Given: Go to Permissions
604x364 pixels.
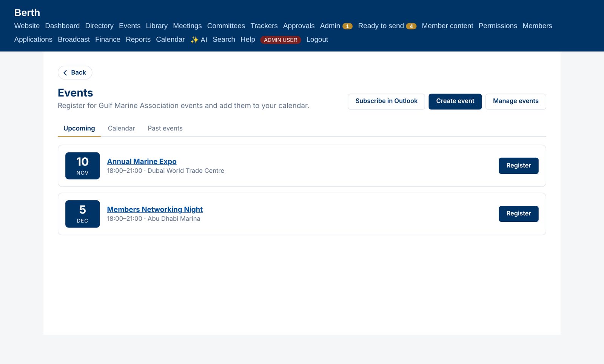Looking at the screenshot, I should [498, 26].
